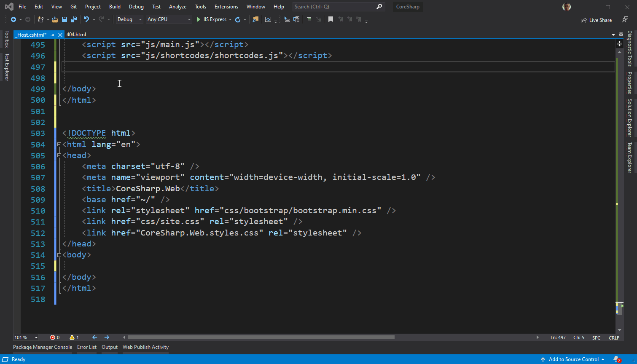The width and height of the screenshot is (637, 364).
Task: Click the Save All icon in toolbar
Action: point(74,19)
